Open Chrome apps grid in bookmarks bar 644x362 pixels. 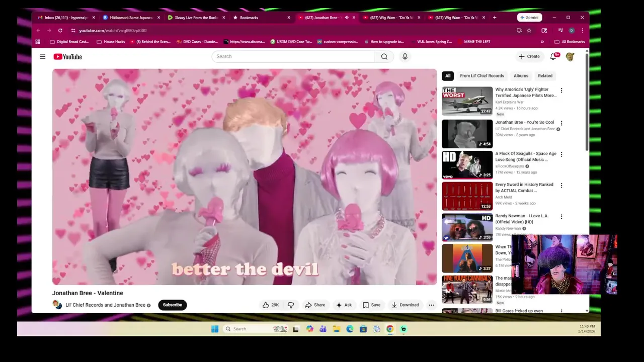(38, 42)
